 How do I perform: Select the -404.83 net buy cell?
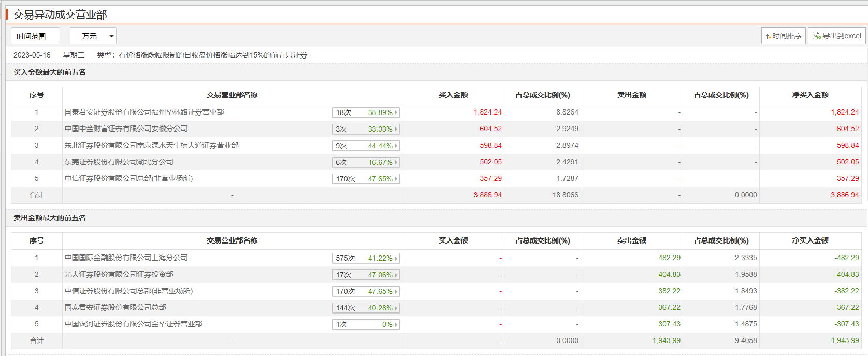coord(847,274)
